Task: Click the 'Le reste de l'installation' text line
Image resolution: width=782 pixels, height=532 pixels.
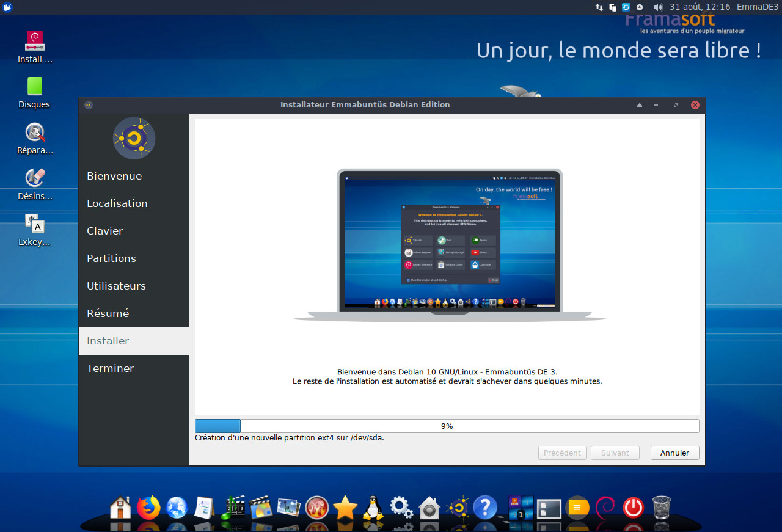Action: pyautogui.click(x=447, y=381)
